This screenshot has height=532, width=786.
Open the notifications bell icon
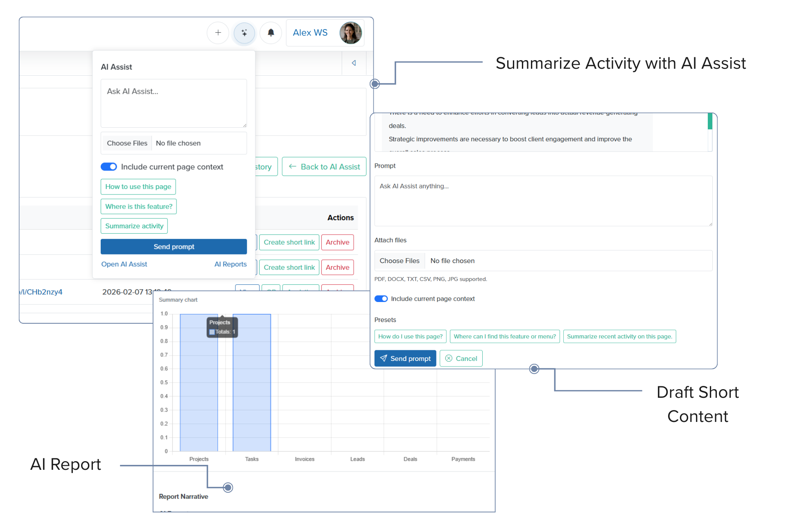271,33
